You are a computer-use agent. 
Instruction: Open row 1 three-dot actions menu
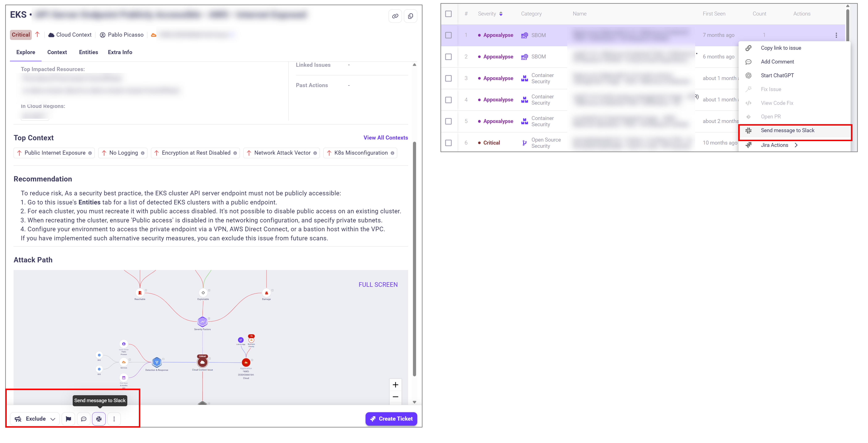(836, 35)
